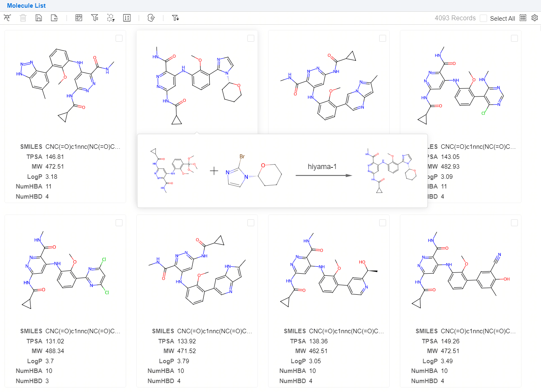Check the box on the MW 488.34 card
The height and width of the screenshot is (392, 541).
click(x=119, y=223)
